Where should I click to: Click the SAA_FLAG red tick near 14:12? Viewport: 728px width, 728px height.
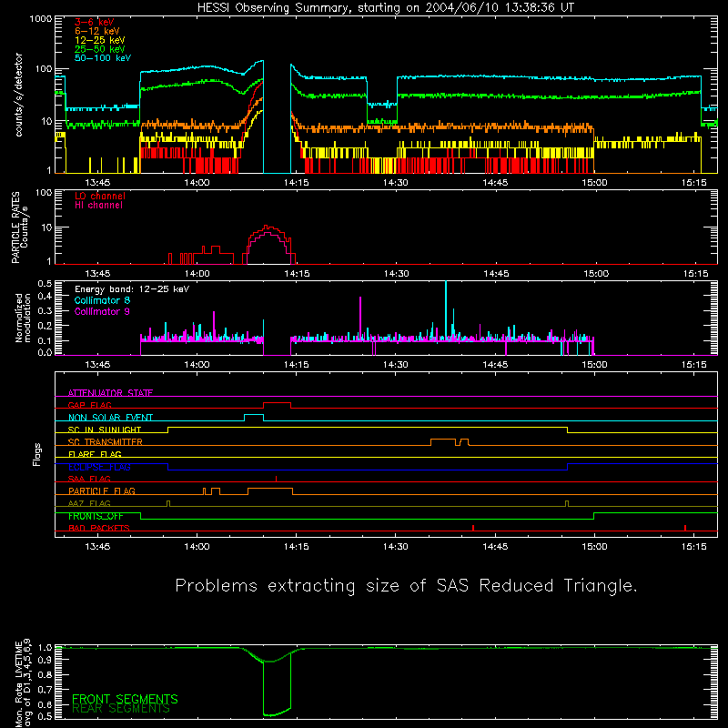click(277, 479)
